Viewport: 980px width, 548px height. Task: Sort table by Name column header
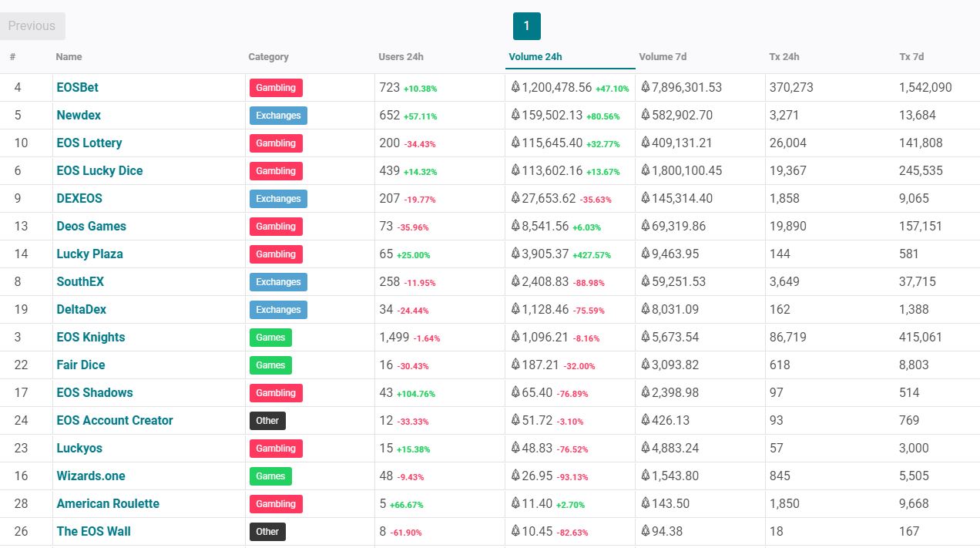tap(69, 57)
